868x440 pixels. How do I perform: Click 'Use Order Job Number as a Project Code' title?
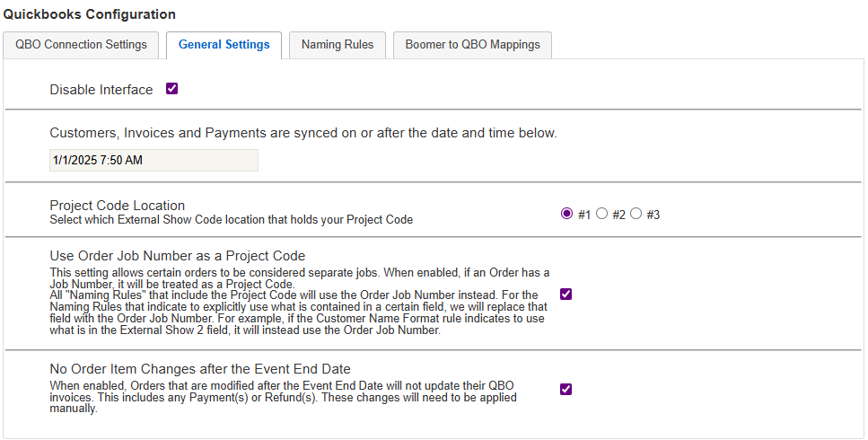coord(178,256)
